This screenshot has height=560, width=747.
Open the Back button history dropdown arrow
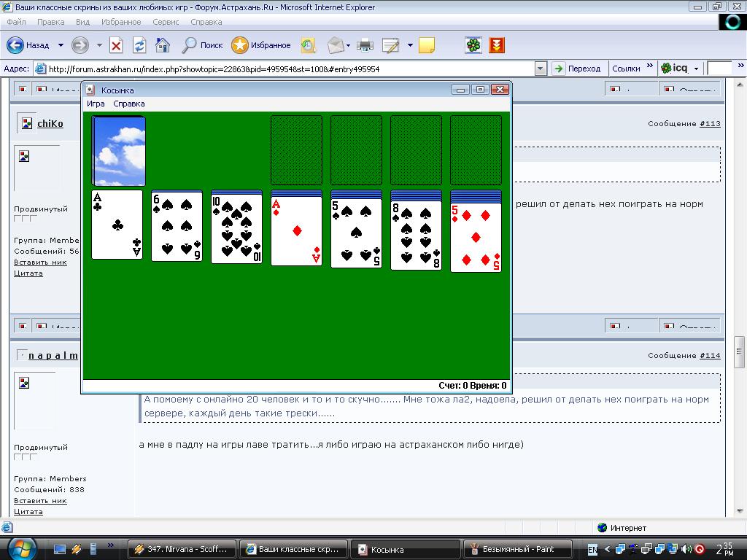(61, 45)
